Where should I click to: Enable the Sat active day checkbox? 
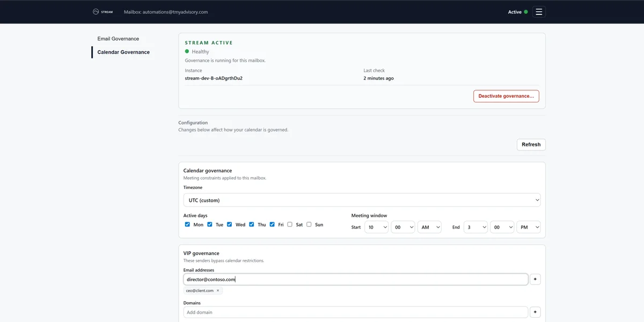[x=290, y=224]
